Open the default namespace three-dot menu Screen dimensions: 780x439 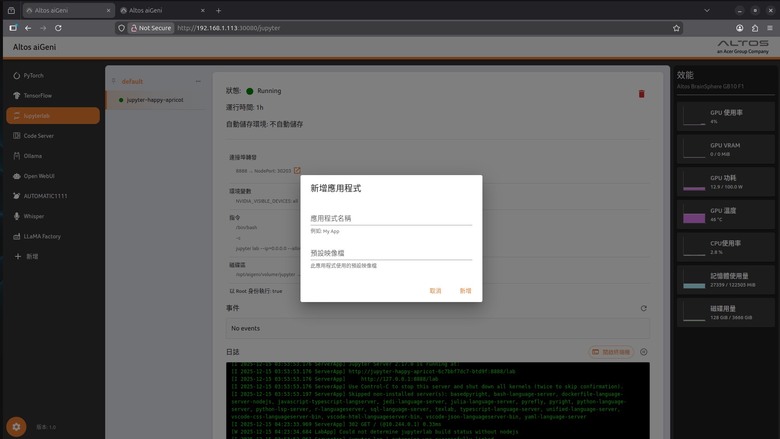point(198,81)
